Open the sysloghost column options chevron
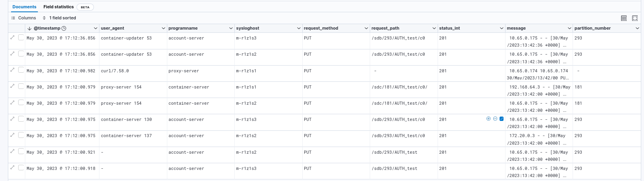The height and width of the screenshot is (181, 644). tap(299, 28)
